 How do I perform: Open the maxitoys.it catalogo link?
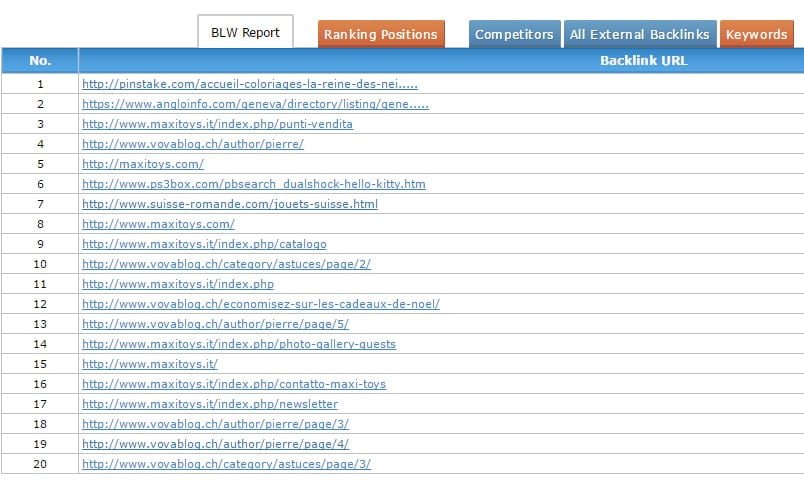pos(204,244)
